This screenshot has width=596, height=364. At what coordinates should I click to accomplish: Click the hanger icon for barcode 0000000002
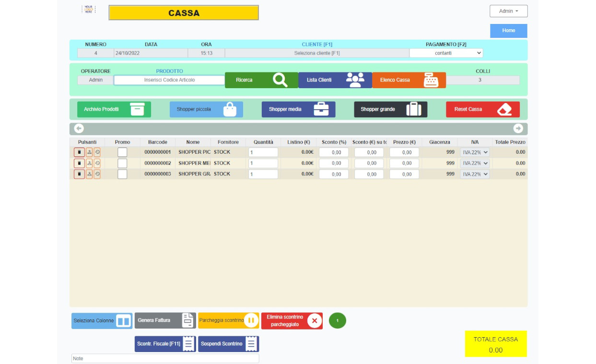coord(89,163)
